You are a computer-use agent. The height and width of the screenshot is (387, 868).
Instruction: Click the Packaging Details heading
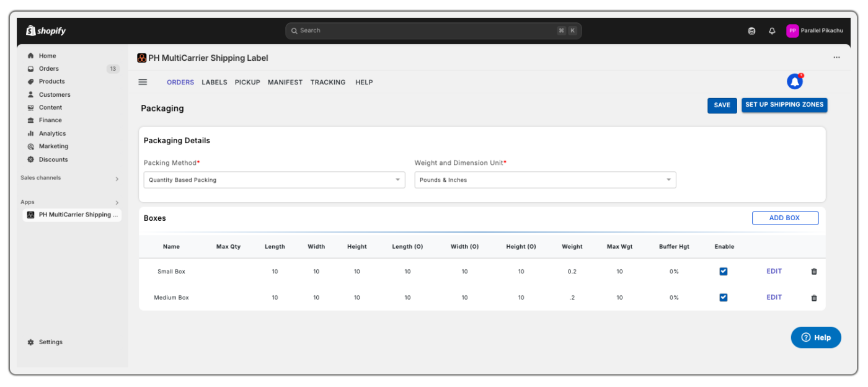[177, 141]
